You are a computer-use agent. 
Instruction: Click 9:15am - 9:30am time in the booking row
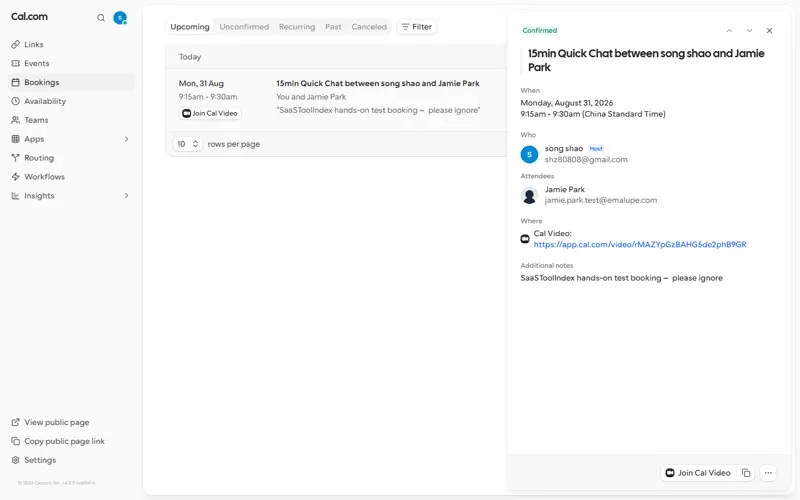[x=208, y=96]
